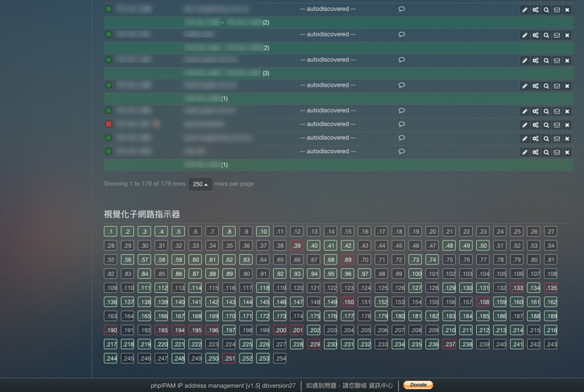Image resolution: width=584 pixels, height=392 pixels.
Task: Select red-outlined address .190 in subnet map
Action: click(x=110, y=330)
